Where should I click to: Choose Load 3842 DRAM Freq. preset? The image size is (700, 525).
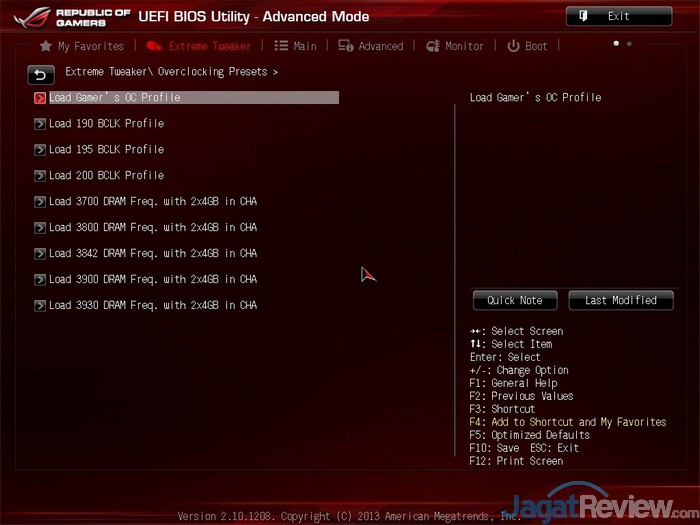tap(153, 254)
